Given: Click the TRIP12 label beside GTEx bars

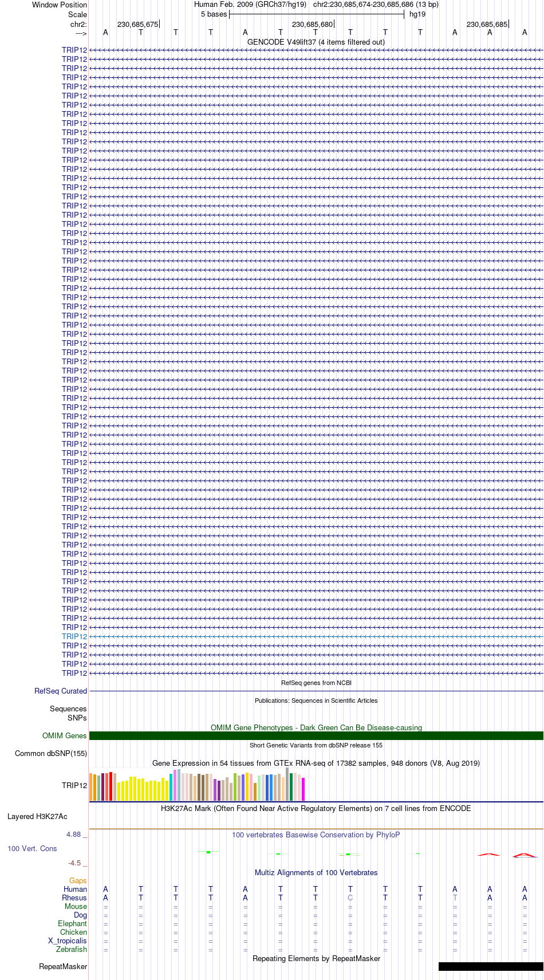Looking at the screenshot, I should [74, 785].
